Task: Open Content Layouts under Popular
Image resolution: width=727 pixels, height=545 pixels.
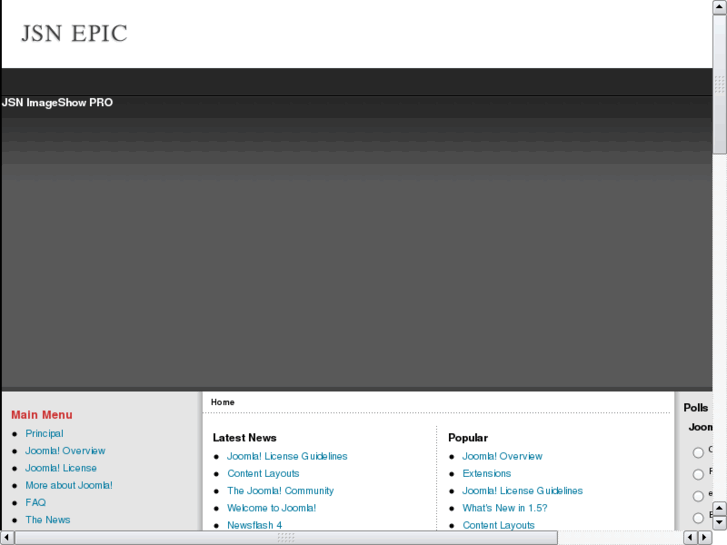Action: point(498,525)
